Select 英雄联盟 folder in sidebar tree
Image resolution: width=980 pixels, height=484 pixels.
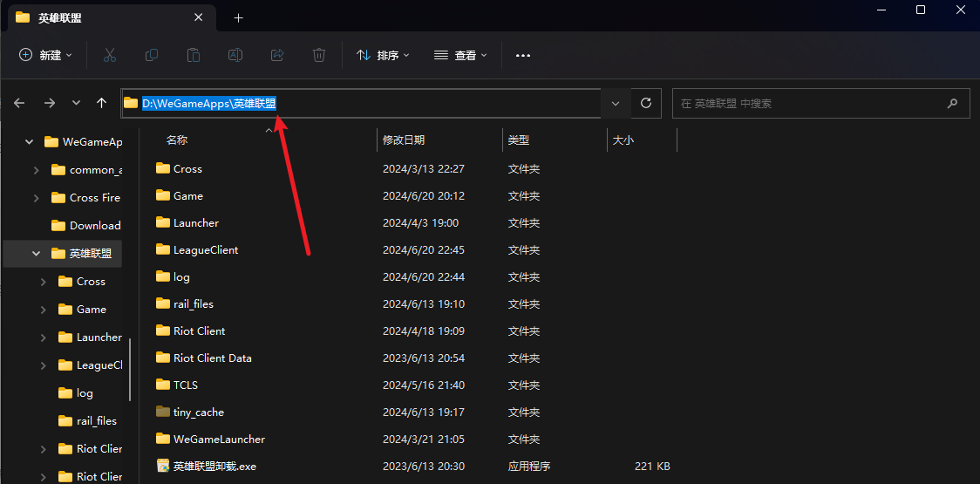91,253
